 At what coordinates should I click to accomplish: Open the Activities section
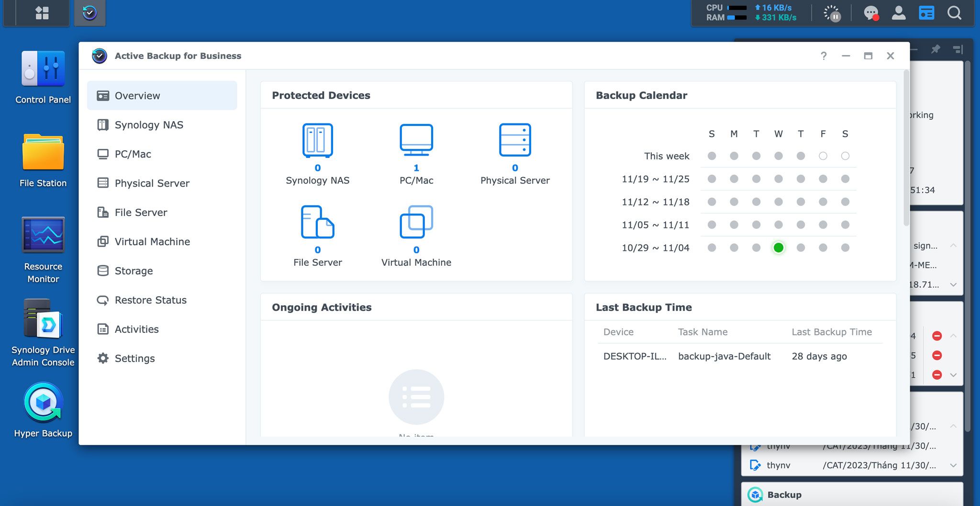[162, 329]
